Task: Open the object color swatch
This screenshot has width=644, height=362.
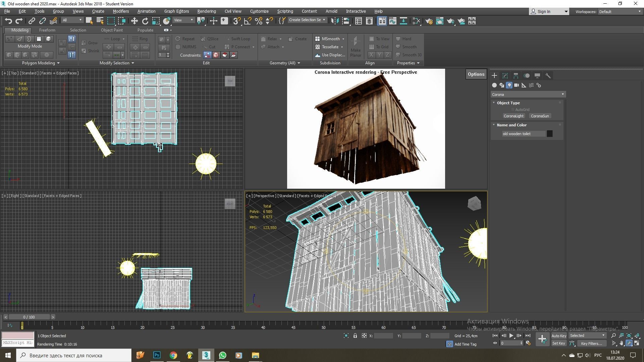Action: point(550,134)
